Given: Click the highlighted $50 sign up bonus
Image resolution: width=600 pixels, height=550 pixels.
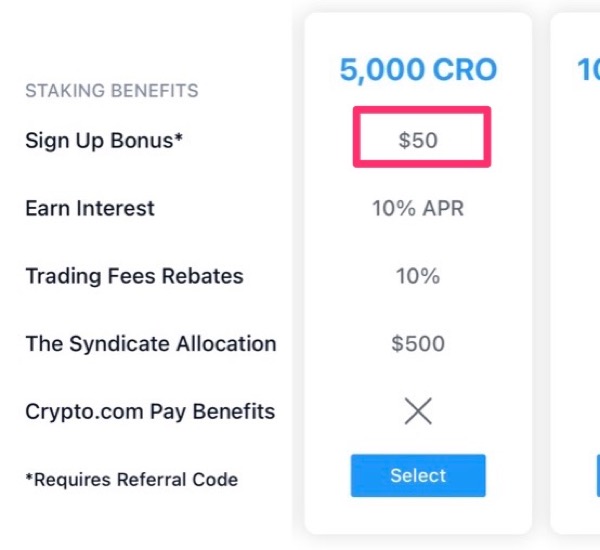Looking at the screenshot, I should pyautogui.click(x=418, y=140).
